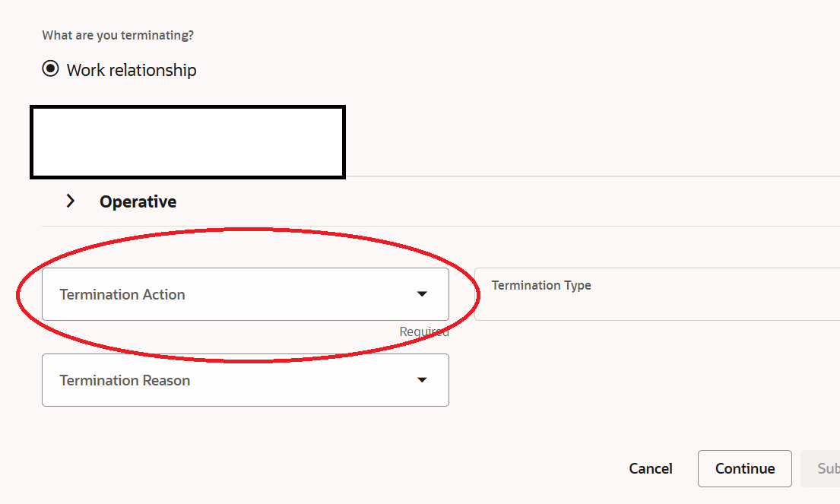Open the Termination Action dropdown arrow
This screenshot has width=840, height=504.
(x=422, y=294)
